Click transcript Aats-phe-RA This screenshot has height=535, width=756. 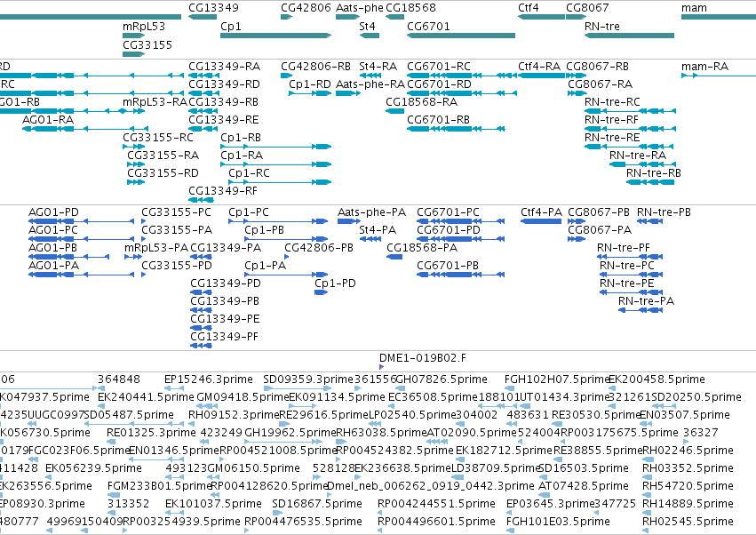(x=370, y=84)
